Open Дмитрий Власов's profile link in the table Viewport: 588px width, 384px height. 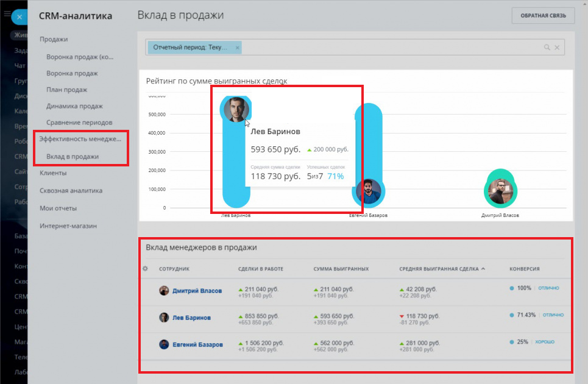[x=199, y=291]
